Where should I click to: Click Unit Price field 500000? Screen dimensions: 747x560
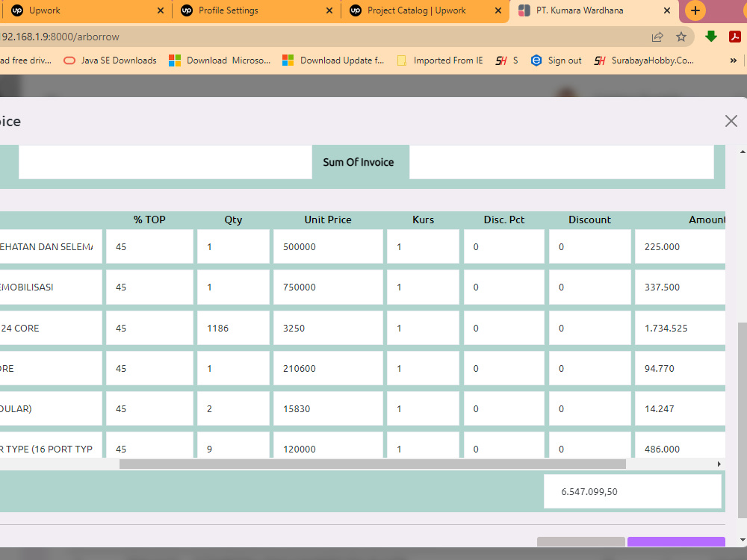click(328, 246)
